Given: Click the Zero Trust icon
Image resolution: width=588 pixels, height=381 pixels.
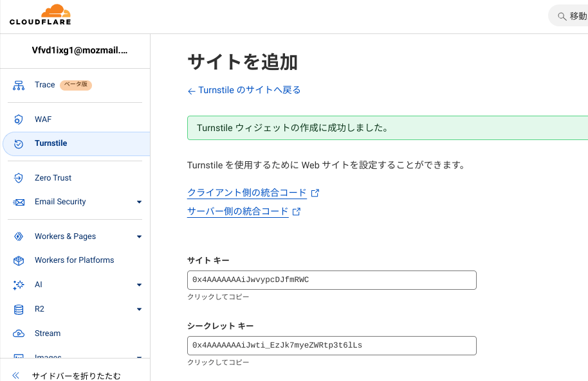Looking at the screenshot, I should (x=19, y=178).
